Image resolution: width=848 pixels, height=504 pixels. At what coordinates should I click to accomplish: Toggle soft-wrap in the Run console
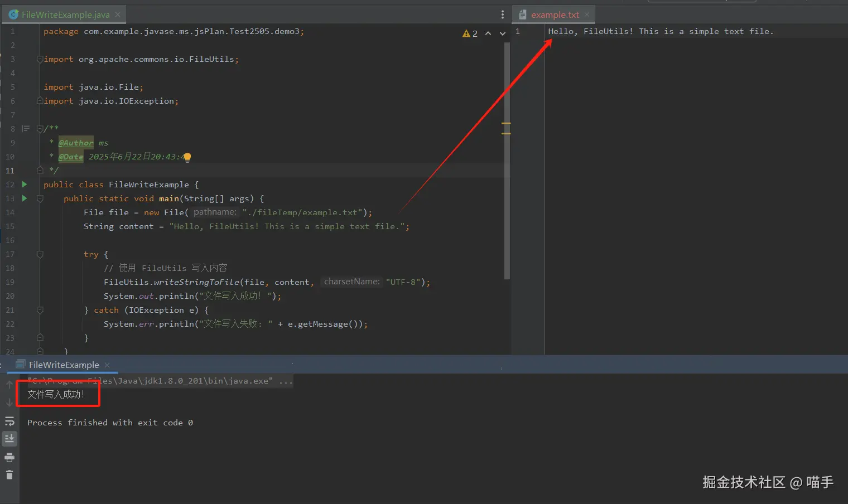[x=9, y=421]
